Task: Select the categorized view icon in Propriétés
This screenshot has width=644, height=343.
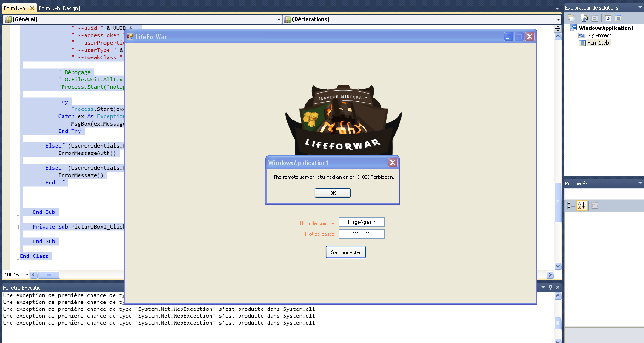Action: [571, 206]
